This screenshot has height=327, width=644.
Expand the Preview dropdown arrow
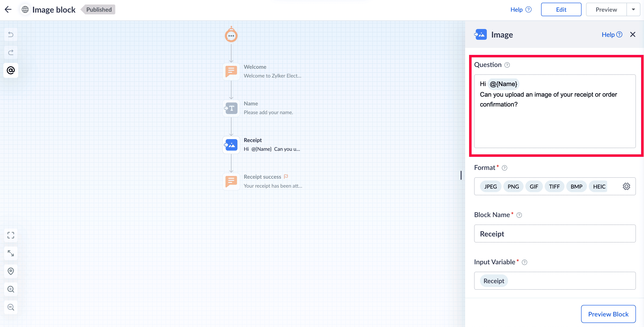(x=633, y=9)
